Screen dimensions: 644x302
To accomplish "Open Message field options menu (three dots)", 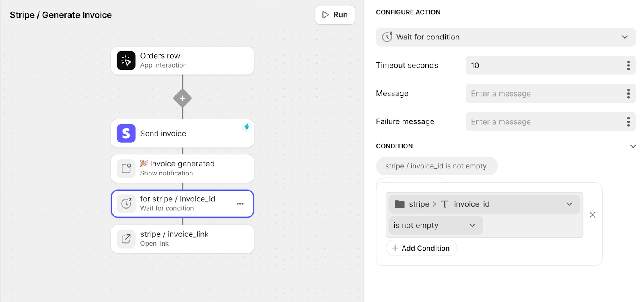I will pos(628,94).
